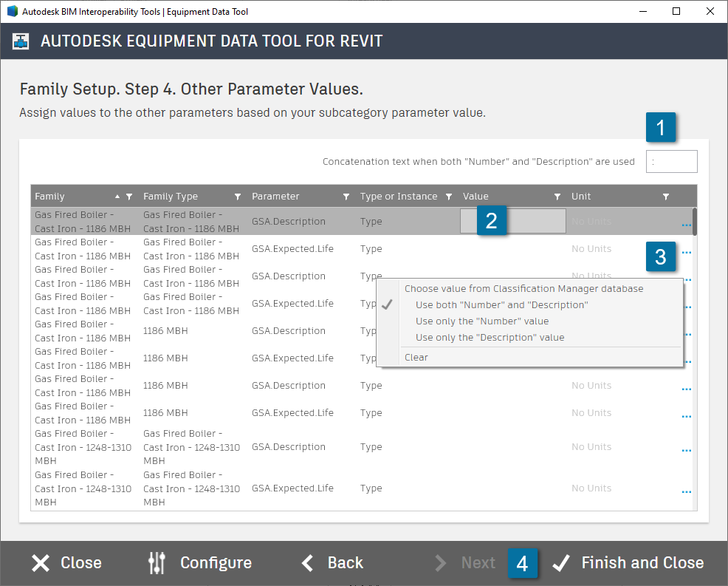Open the filter dropdown on the Family Type column
Viewport: 728px width, 586px height.
(x=238, y=196)
